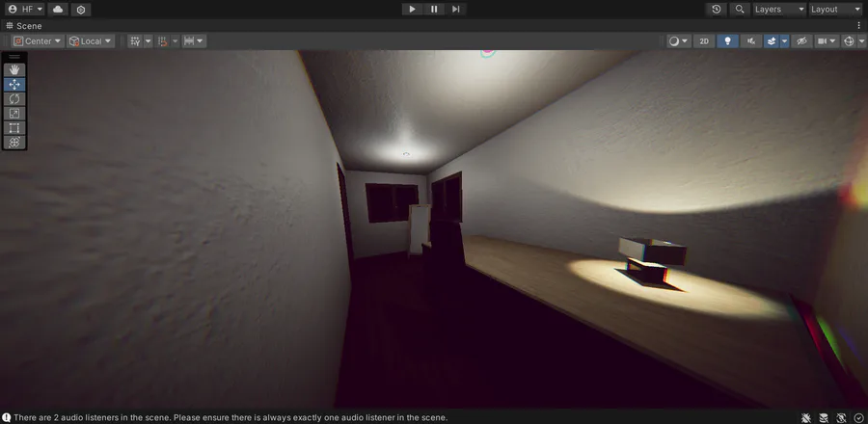The image size is (868, 424).
Task: Expand grid visibility options arrow
Action: [x=148, y=40]
